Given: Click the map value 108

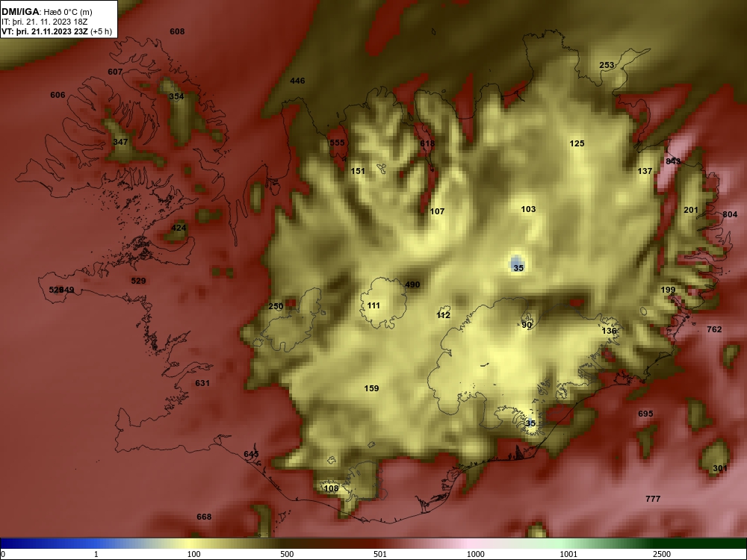Looking at the screenshot, I should (x=331, y=488).
